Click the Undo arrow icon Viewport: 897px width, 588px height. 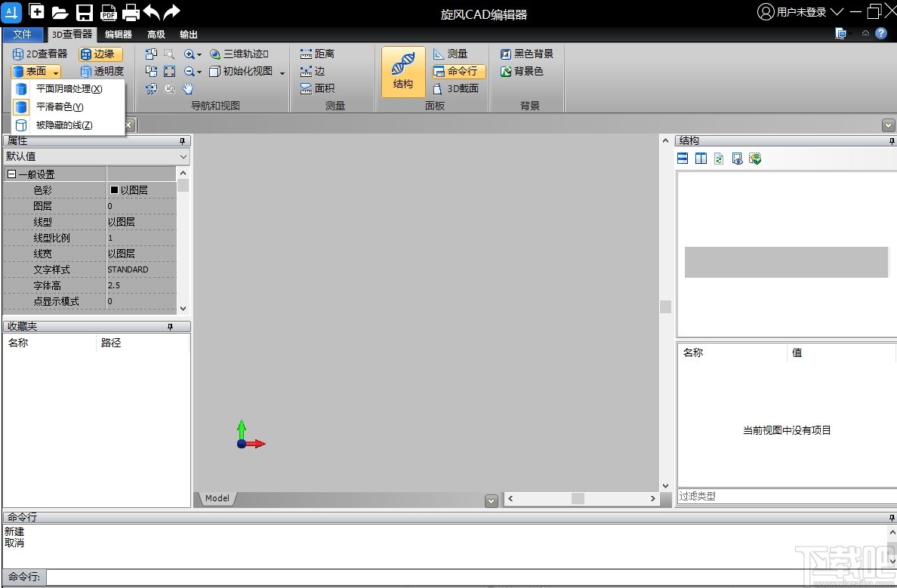tap(151, 11)
